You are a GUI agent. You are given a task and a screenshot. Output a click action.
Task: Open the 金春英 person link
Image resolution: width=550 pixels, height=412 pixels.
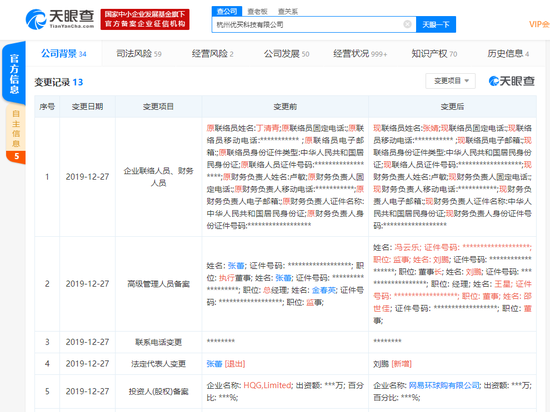tap(324, 290)
